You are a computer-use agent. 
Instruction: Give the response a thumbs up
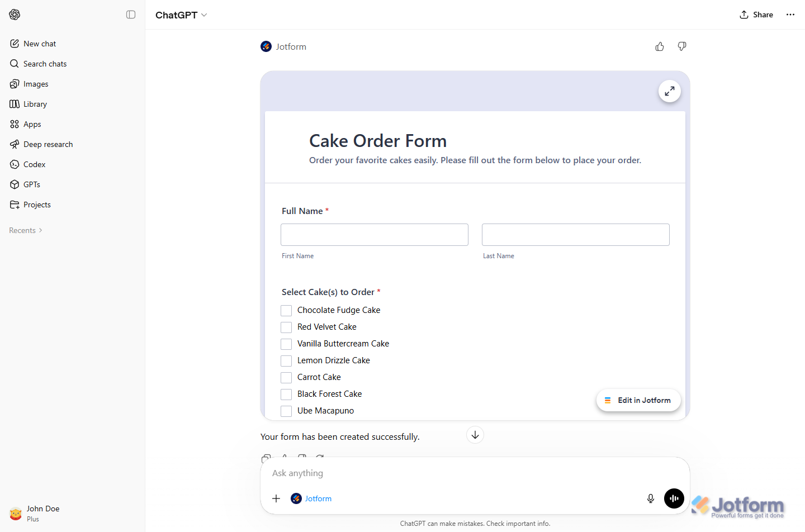coord(660,46)
